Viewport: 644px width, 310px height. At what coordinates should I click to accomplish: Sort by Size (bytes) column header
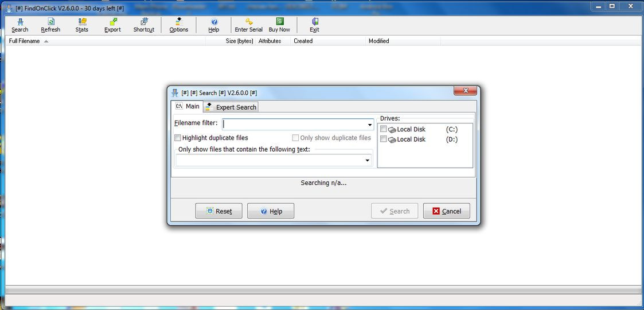pos(231,41)
